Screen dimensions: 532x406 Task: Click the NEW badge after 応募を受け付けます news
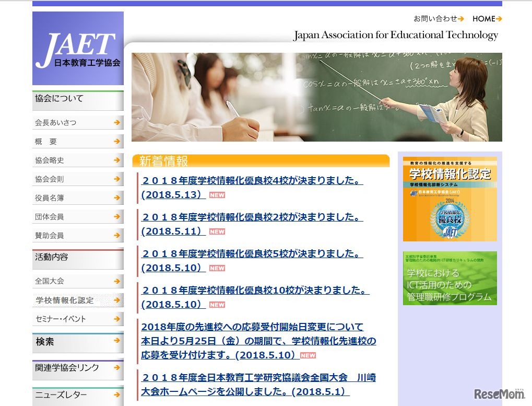308,355
